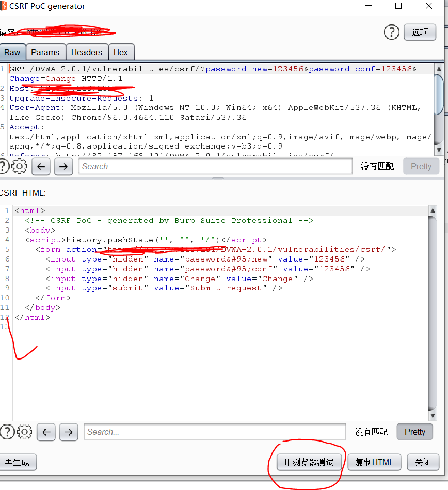This screenshot has width=448, height=490.
Task: Click the upper Pretty button in request panel
Action: (421, 166)
